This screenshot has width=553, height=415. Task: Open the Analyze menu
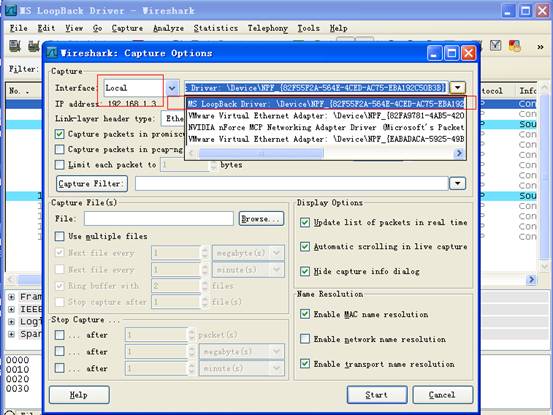pos(169,28)
